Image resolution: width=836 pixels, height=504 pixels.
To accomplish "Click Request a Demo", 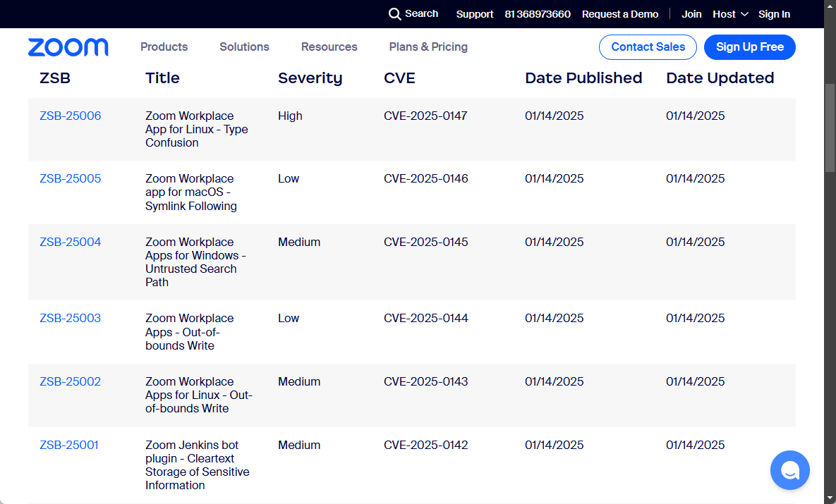I will [620, 14].
